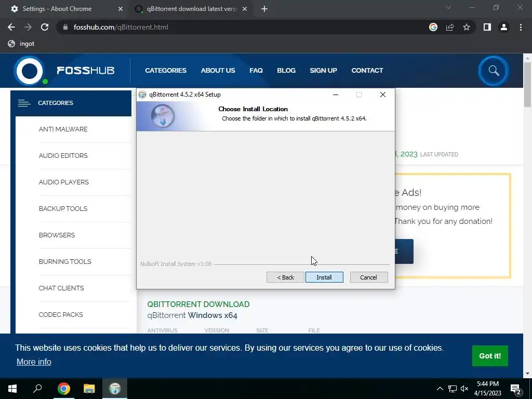Click the FossHub logo
532x399 pixels.
pyautogui.click(x=64, y=71)
